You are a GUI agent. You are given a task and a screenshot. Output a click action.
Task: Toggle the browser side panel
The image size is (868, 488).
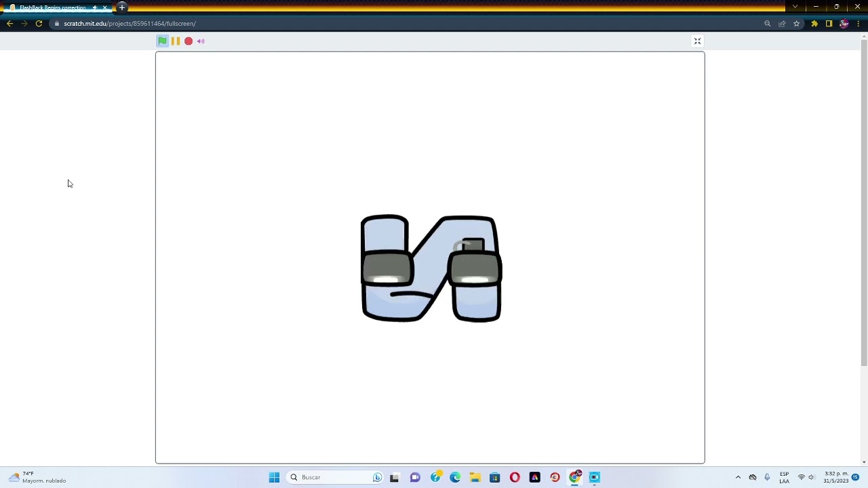click(x=829, y=24)
